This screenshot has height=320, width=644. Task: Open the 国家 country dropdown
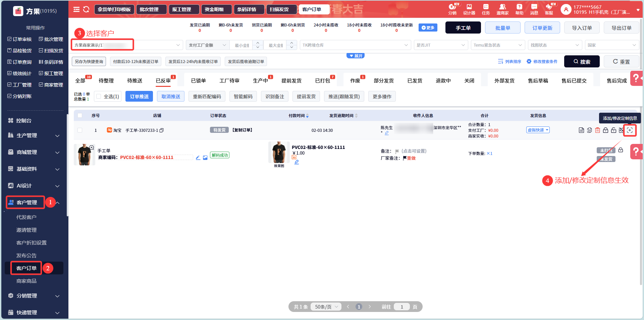tap(612, 45)
